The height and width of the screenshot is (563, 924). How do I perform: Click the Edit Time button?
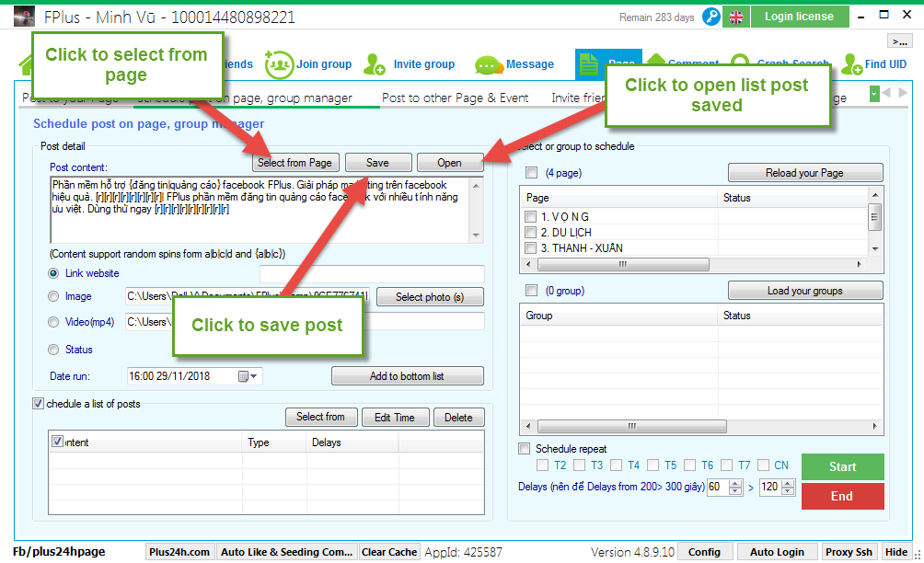point(395,417)
